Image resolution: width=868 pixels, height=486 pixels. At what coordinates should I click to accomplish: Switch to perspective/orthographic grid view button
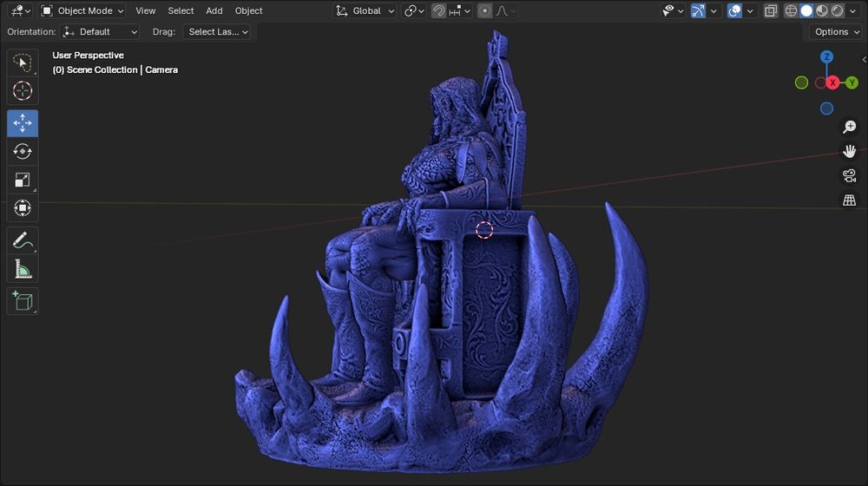pyautogui.click(x=849, y=200)
